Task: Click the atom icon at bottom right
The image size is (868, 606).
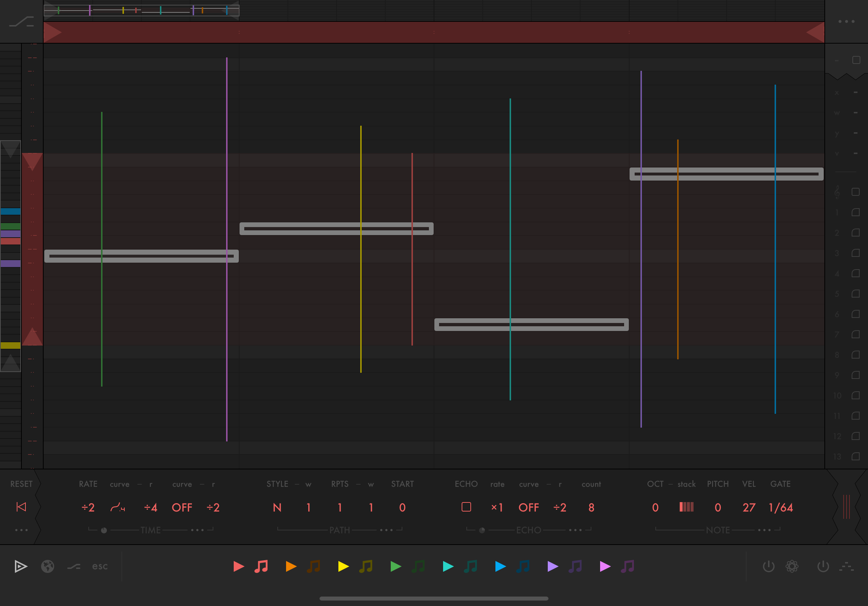Action: tap(792, 566)
